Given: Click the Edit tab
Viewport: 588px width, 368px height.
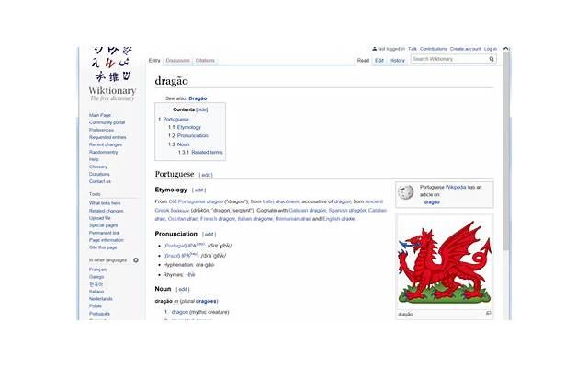Looking at the screenshot, I should [379, 60].
